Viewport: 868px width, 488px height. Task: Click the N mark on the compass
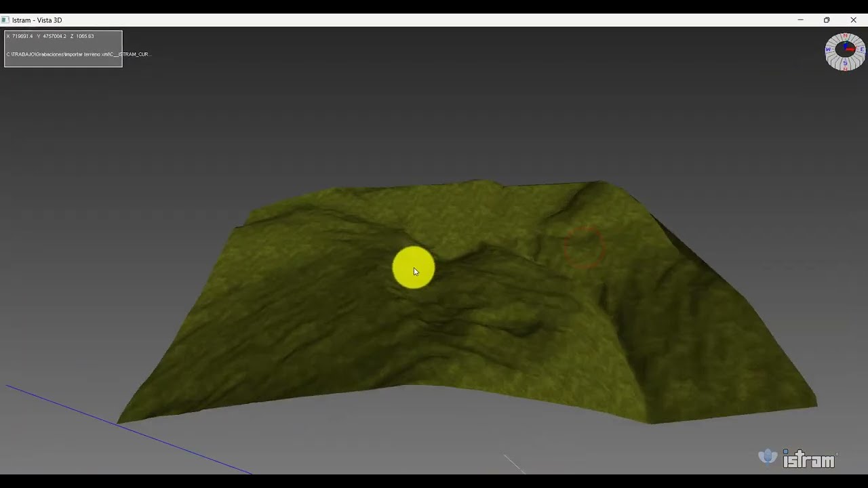[845, 36]
